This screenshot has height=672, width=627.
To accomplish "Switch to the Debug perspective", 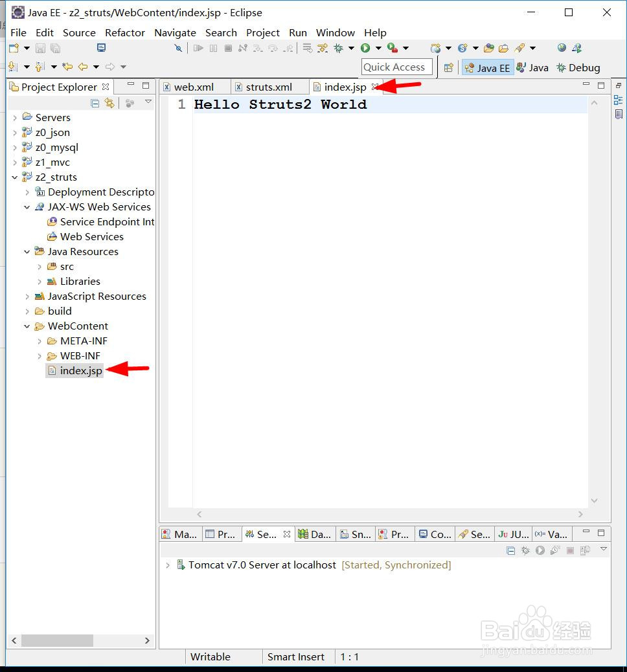I will pos(578,68).
